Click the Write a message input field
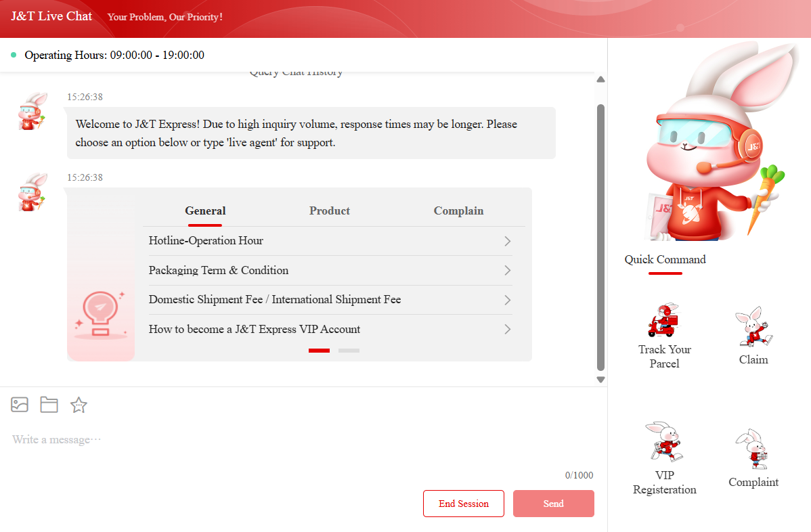Screen dimensions: 811x532 click(x=298, y=440)
